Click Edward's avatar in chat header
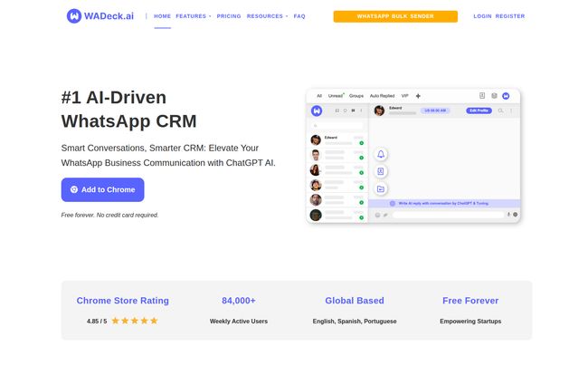Viewport: 588px width, 375px height. [380, 111]
